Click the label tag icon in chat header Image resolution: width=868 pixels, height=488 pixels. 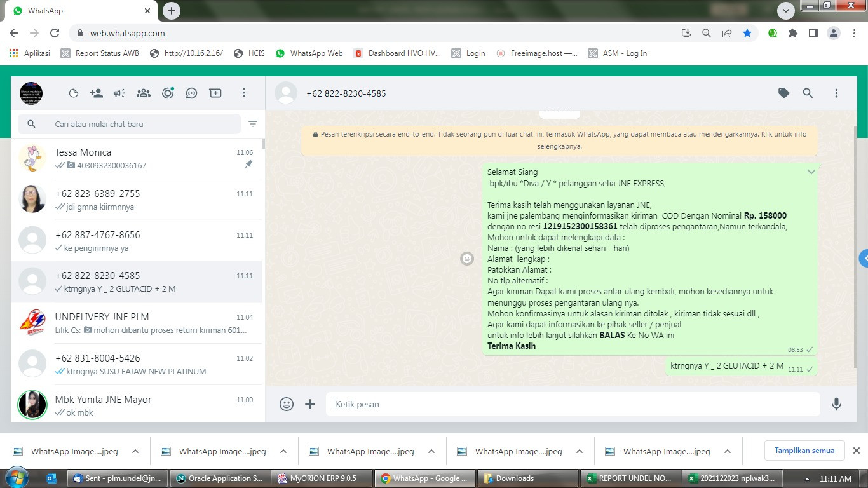click(784, 93)
